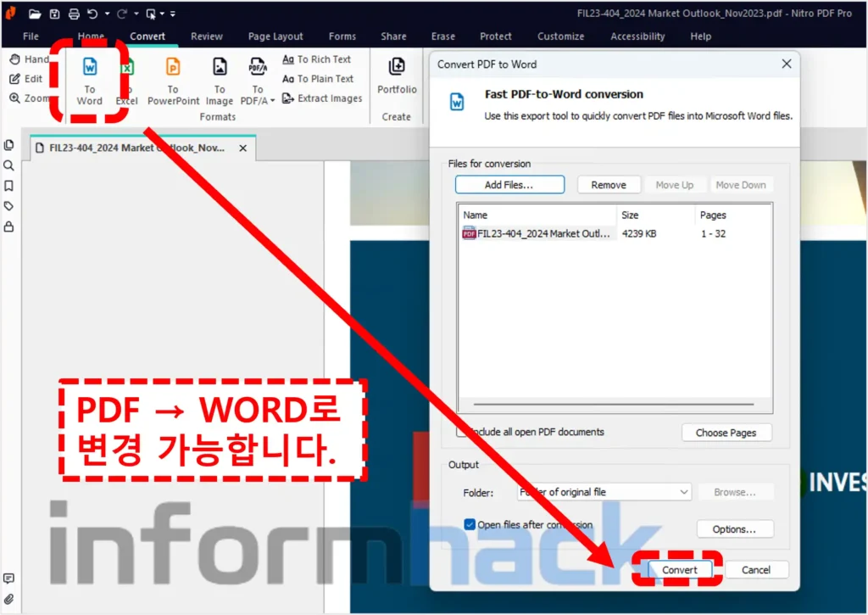The image size is (868, 615).
Task: Open the undo history dropdown arrow
Action: [107, 14]
